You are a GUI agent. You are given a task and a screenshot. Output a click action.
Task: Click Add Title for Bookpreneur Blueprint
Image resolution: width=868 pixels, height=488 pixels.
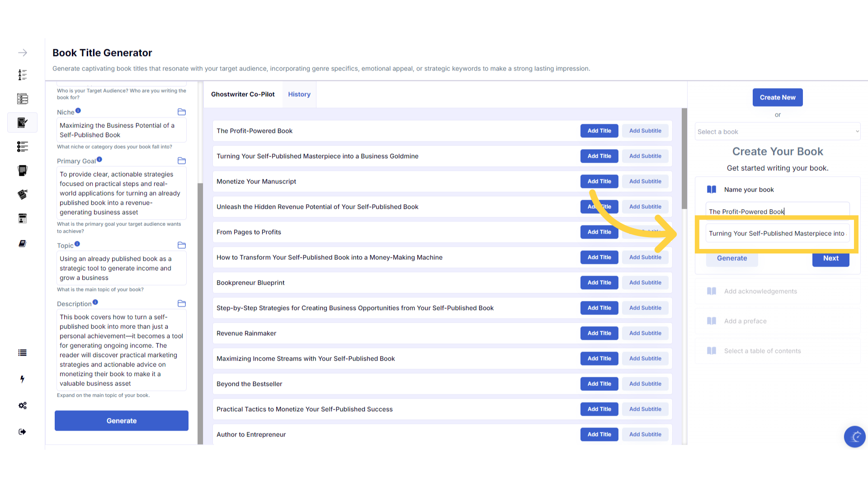[599, 283]
